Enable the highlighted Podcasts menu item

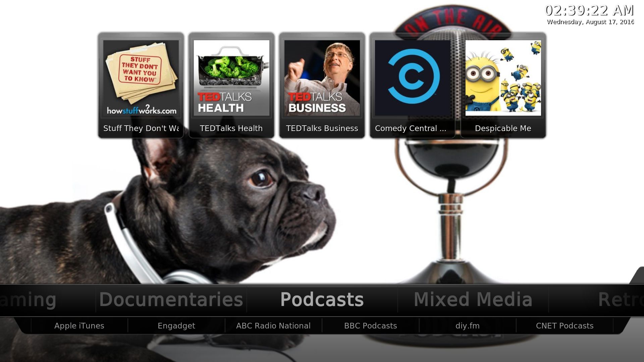[x=322, y=300]
